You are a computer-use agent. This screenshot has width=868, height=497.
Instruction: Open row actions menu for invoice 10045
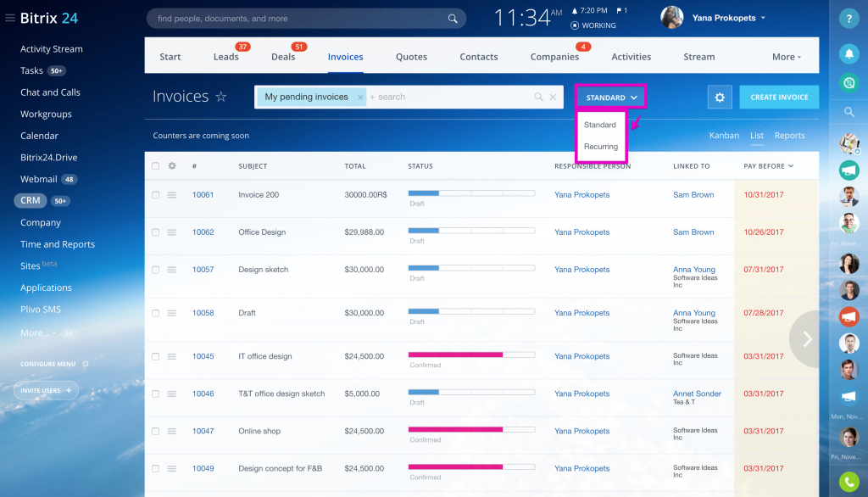172,357
